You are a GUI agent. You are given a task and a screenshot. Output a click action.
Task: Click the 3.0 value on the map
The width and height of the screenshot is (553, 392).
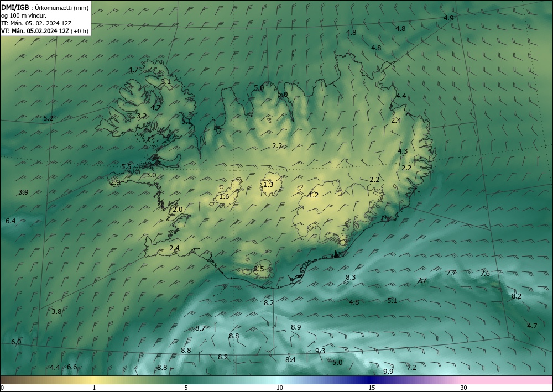(151, 175)
